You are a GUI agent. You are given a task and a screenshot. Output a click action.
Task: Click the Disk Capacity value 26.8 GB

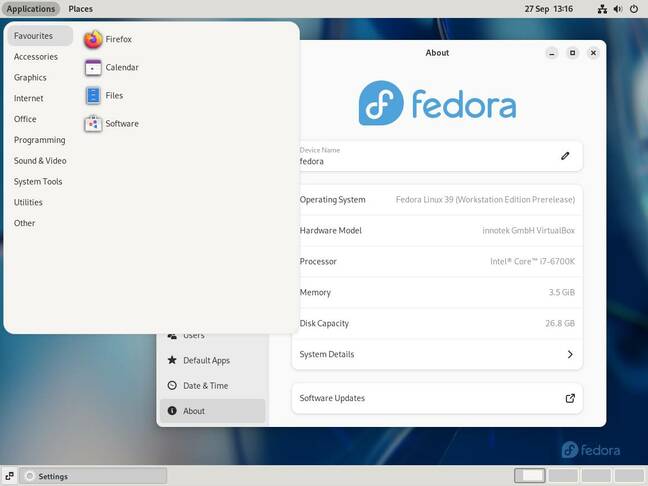tap(560, 323)
